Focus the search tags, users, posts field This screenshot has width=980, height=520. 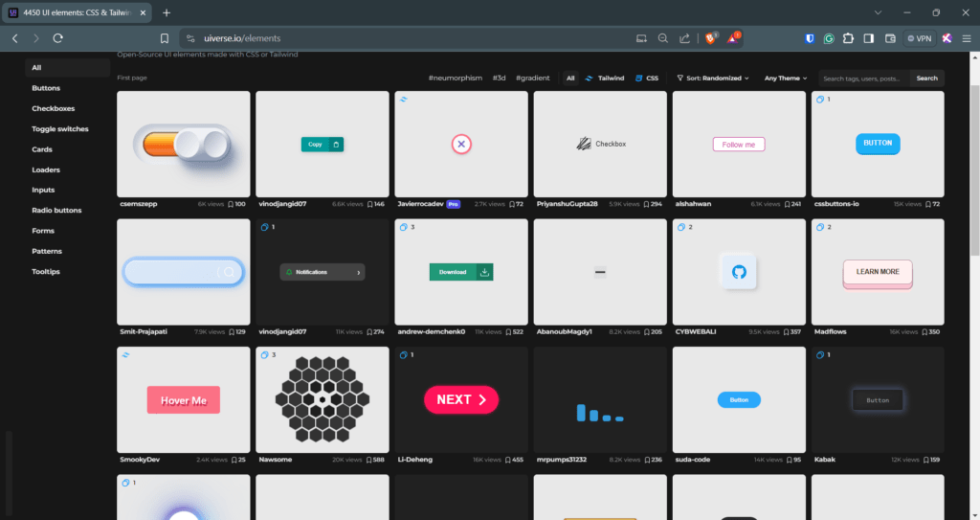[864, 79]
